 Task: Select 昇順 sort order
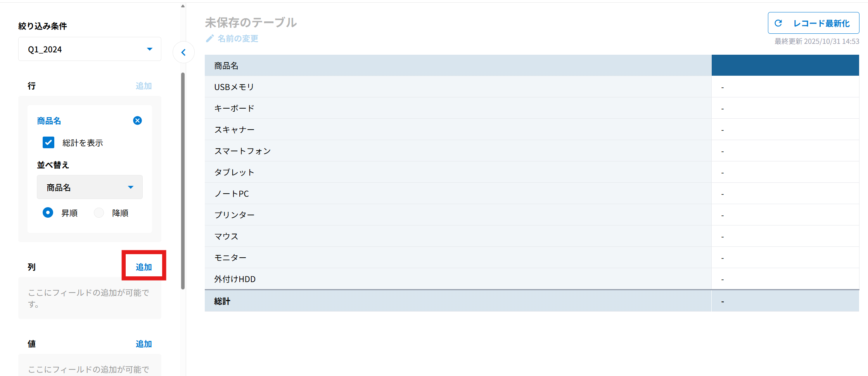coord(48,213)
